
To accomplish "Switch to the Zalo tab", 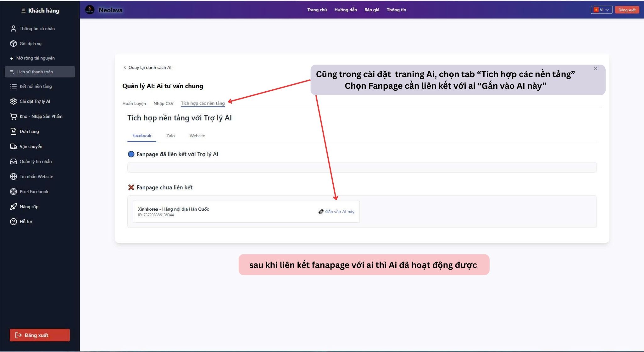I will click(x=170, y=136).
